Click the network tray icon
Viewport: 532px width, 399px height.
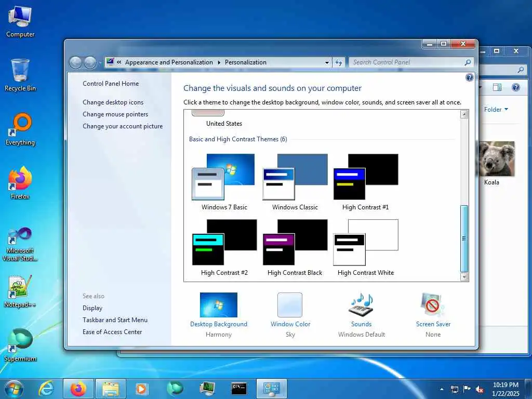pyautogui.click(x=454, y=389)
